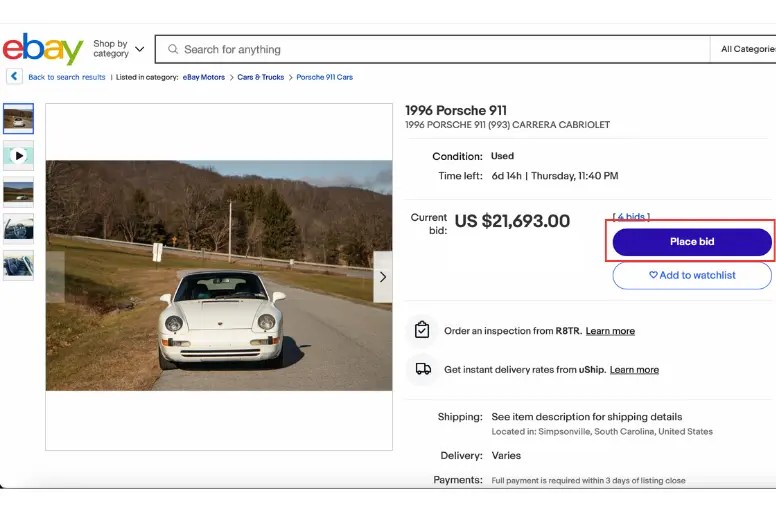Click the time left '6d 14h' text
Viewport: 776px width, 512px height.
click(x=506, y=176)
